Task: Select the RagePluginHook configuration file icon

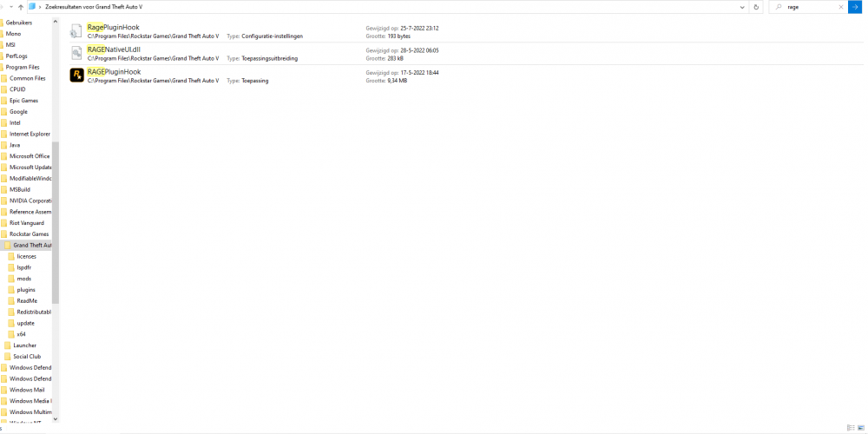Action: [x=76, y=31]
